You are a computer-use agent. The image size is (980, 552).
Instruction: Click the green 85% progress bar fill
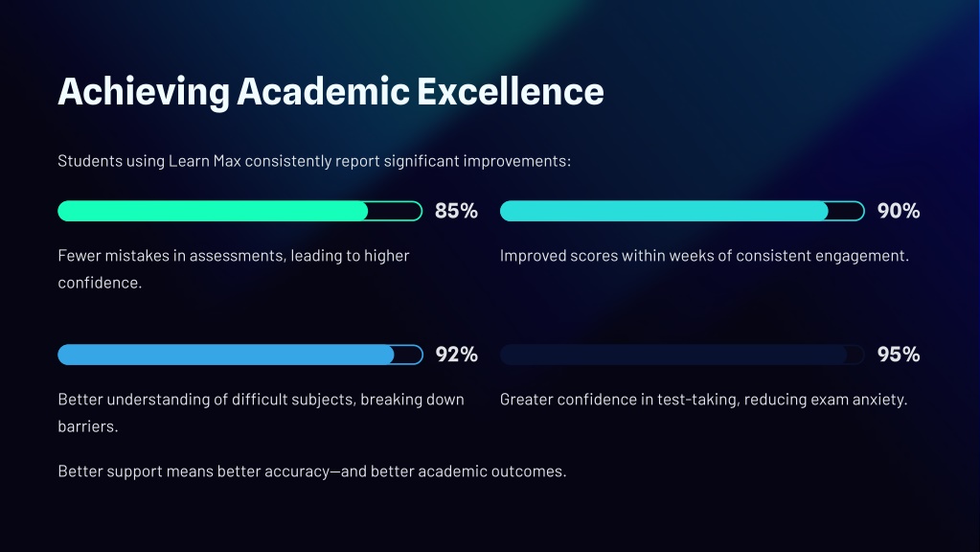[213, 211]
